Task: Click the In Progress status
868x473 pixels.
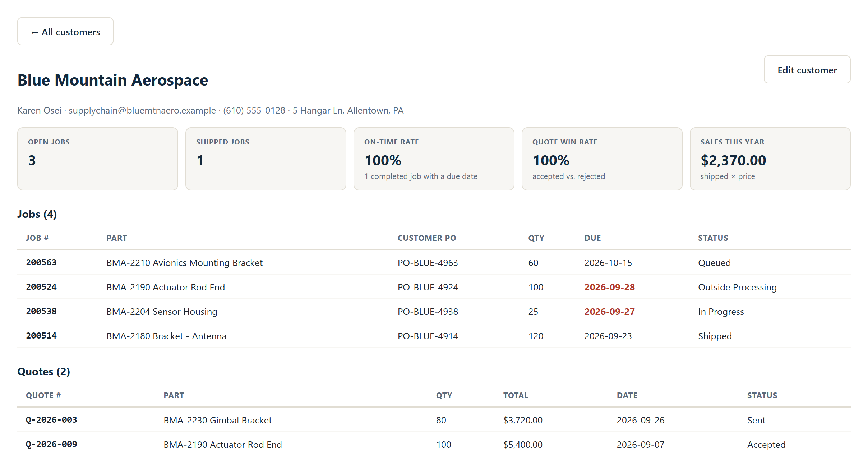Action: pyautogui.click(x=721, y=312)
